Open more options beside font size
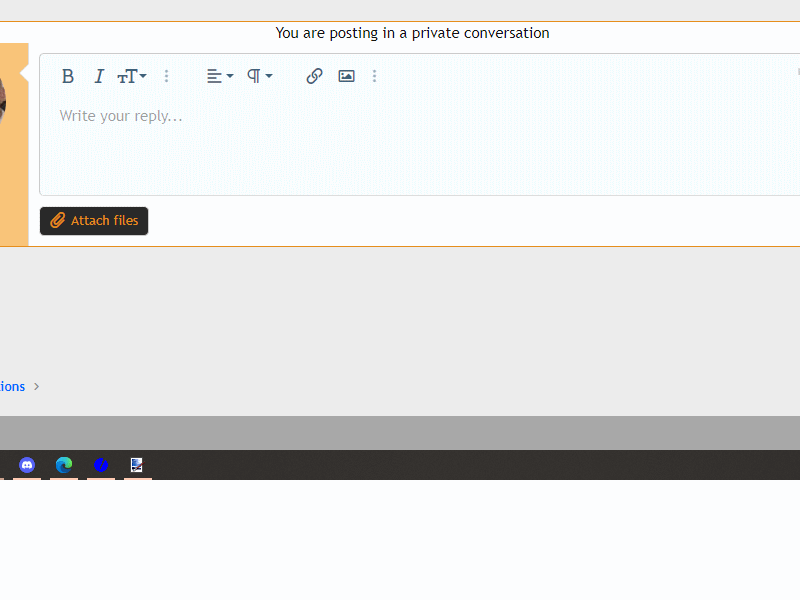The image size is (800, 600). (167, 76)
